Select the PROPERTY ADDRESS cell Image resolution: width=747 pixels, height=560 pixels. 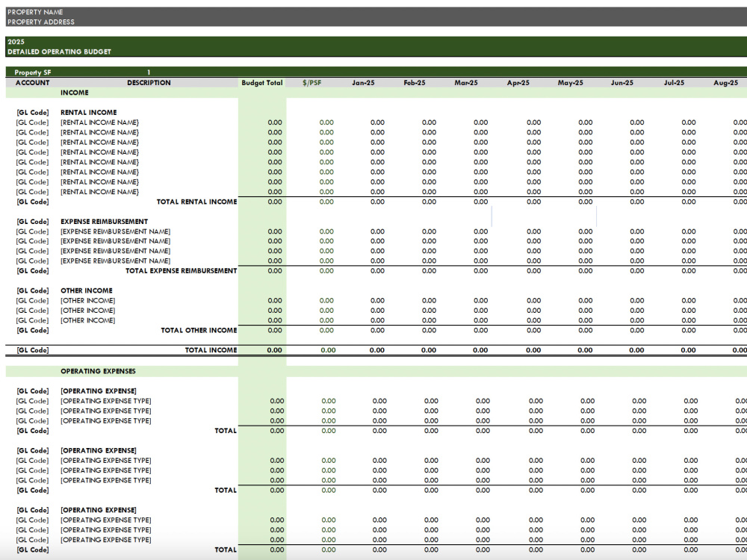41,22
